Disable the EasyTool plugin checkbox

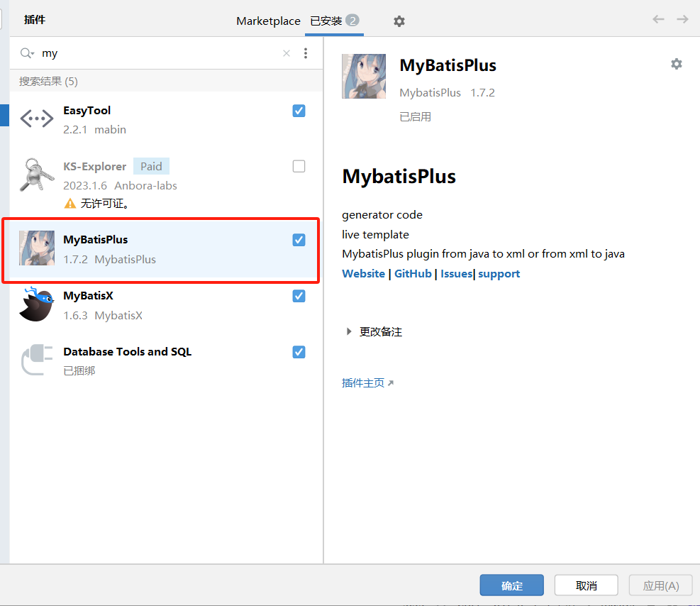click(299, 111)
